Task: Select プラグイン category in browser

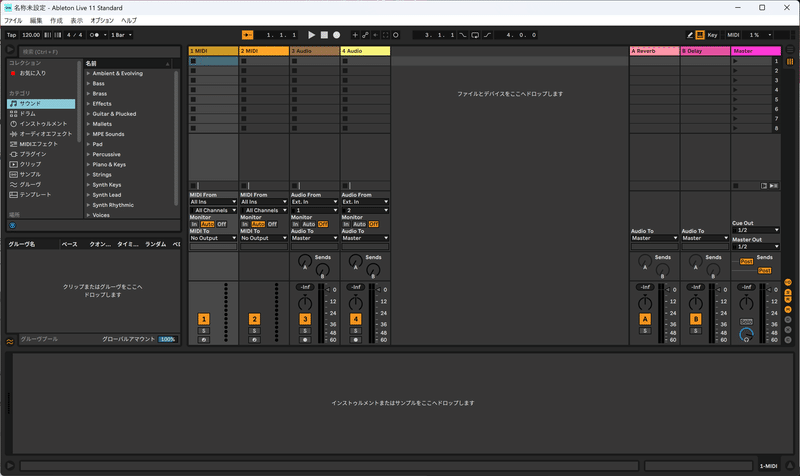Action: (x=41, y=154)
